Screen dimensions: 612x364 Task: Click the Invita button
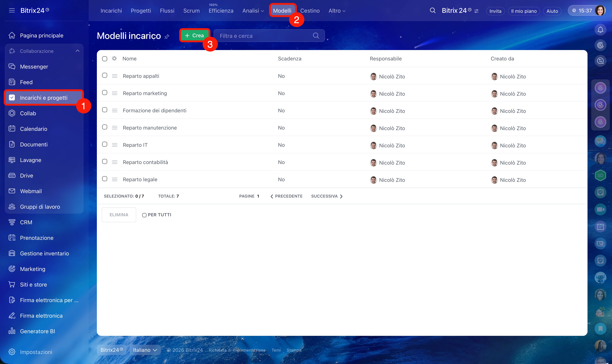[x=495, y=11]
